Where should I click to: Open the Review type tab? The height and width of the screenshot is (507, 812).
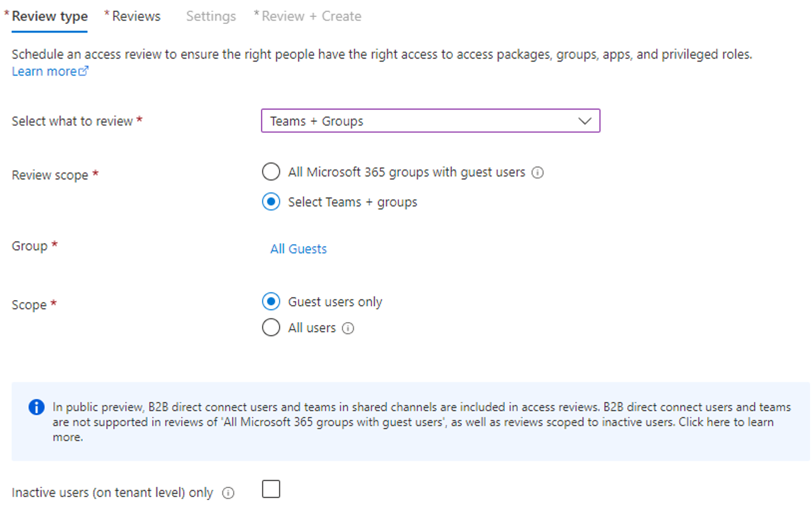(x=50, y=16)
